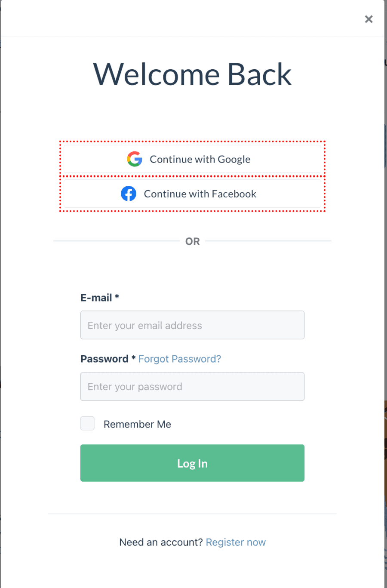Focus the email address input field
This screenshot has width=387, height=588.
click(192, 325)
